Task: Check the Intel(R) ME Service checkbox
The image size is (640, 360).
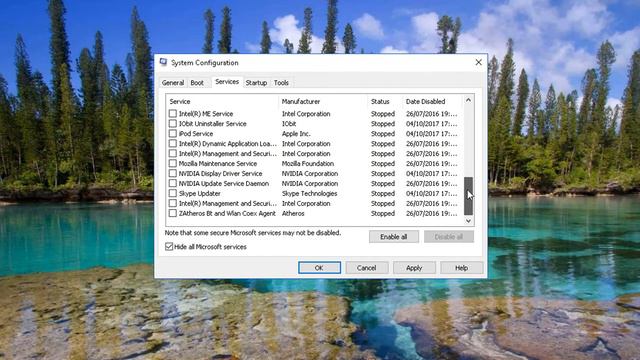Action: click(x=173, y=113)
